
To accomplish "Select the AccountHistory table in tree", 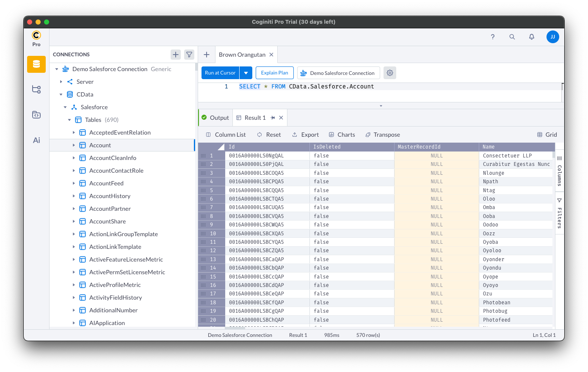I will pyautogui.click(x=110, y=196).
